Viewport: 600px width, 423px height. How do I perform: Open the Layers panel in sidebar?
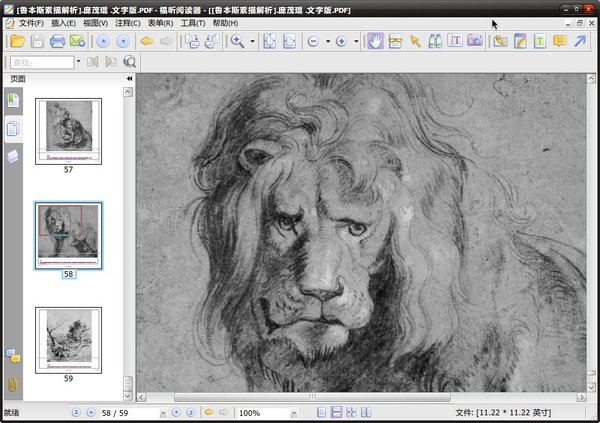point(13,156)
